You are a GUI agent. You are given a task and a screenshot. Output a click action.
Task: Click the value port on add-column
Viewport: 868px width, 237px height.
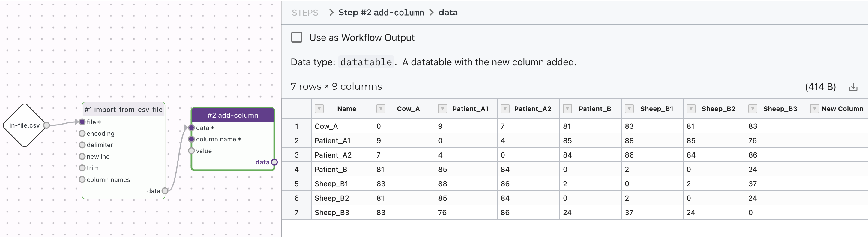click(192, 151)
